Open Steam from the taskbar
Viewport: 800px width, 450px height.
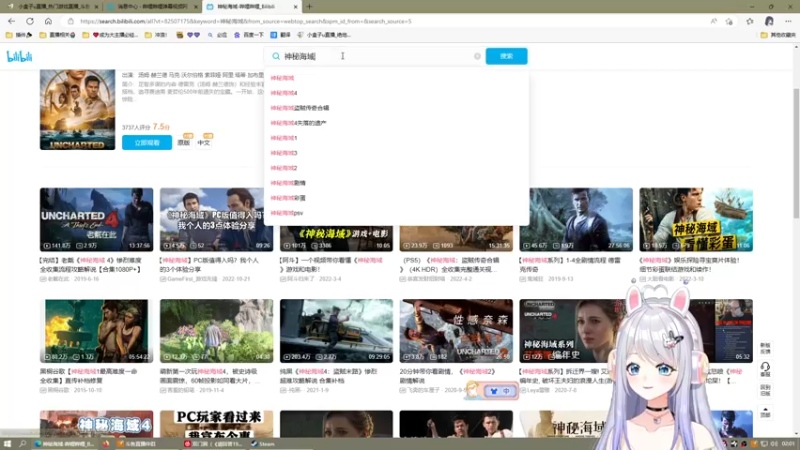tap(263, 444)
